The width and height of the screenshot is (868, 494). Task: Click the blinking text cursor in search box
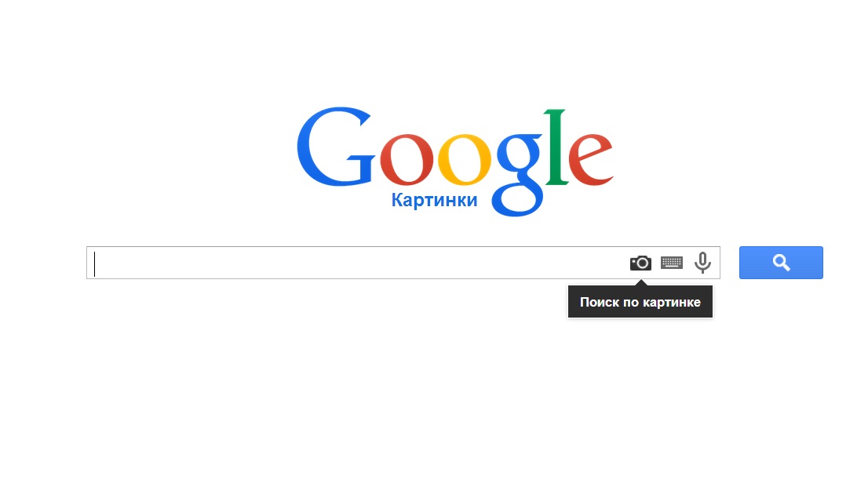[95, 263]
